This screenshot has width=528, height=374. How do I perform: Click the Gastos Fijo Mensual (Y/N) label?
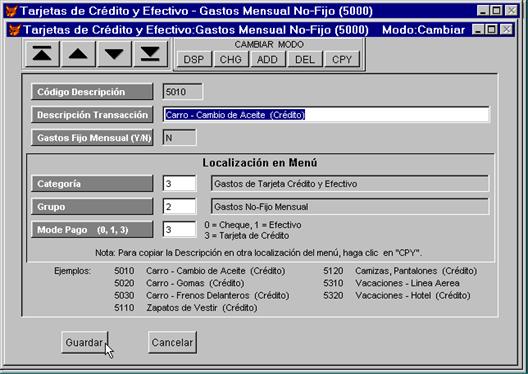92,138
